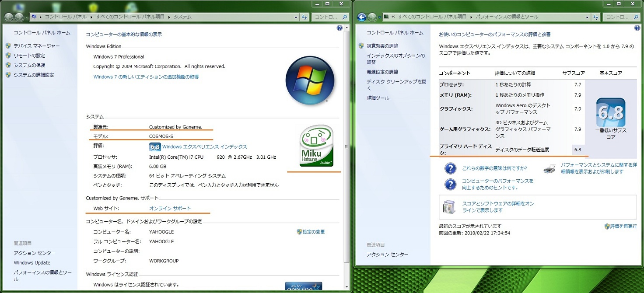Open パフォーマンスの情報とツール sidebar link
The height and width of the screenshot is (293, 644).
[x=42, y=275]
